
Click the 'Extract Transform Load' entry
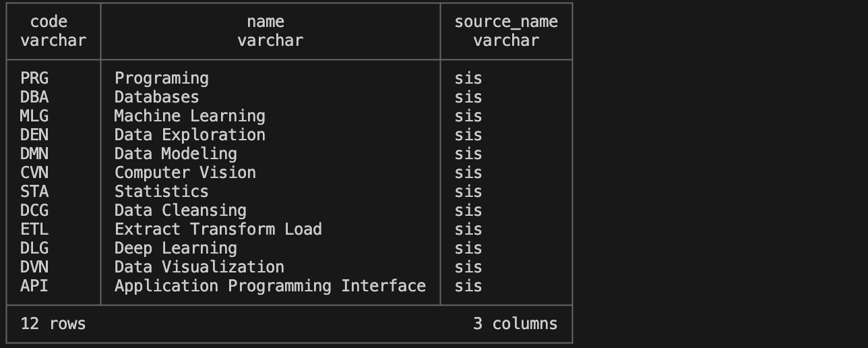coord(218,229)
